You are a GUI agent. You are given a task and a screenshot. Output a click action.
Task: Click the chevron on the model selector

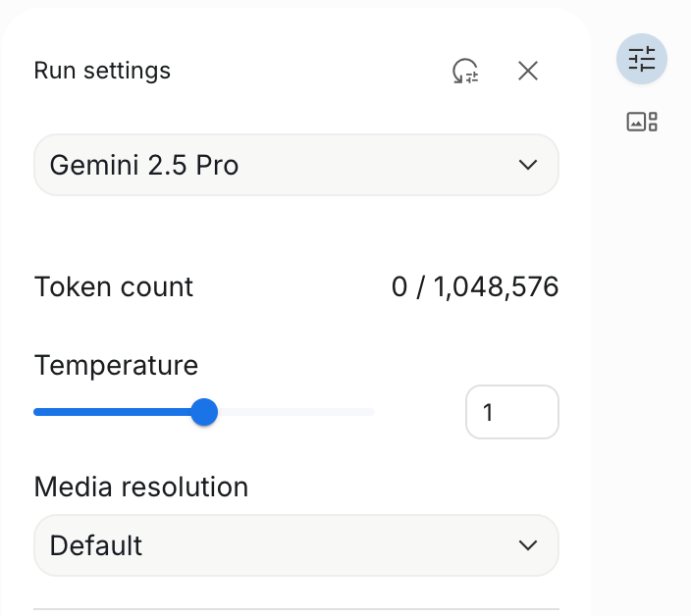point(528,165)
